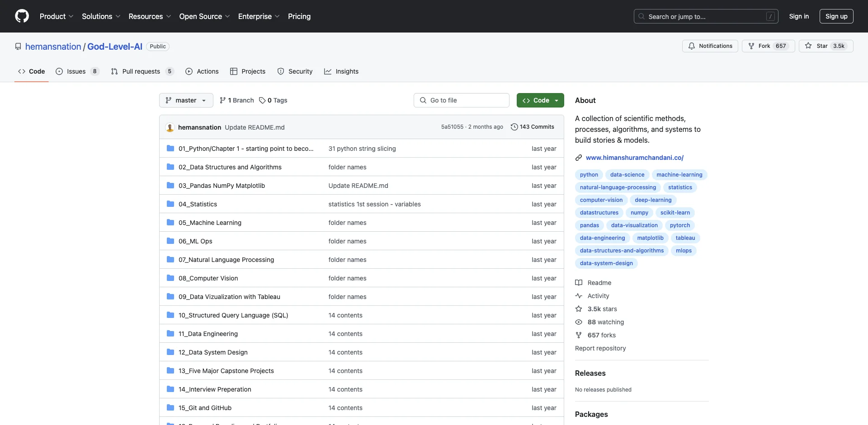Open the 05_Machine Learning folder
This screenshot has width=868, height=425.
pyautogui.click(x=210, y=223)
